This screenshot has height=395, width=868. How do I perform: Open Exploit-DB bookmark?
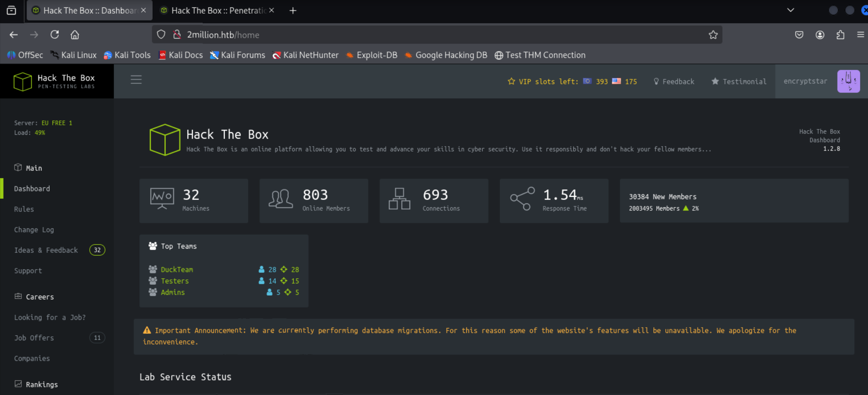372,55
